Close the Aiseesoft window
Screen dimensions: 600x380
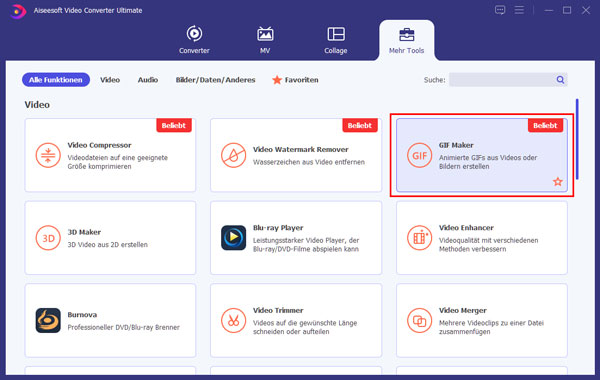tap(585, 10)
